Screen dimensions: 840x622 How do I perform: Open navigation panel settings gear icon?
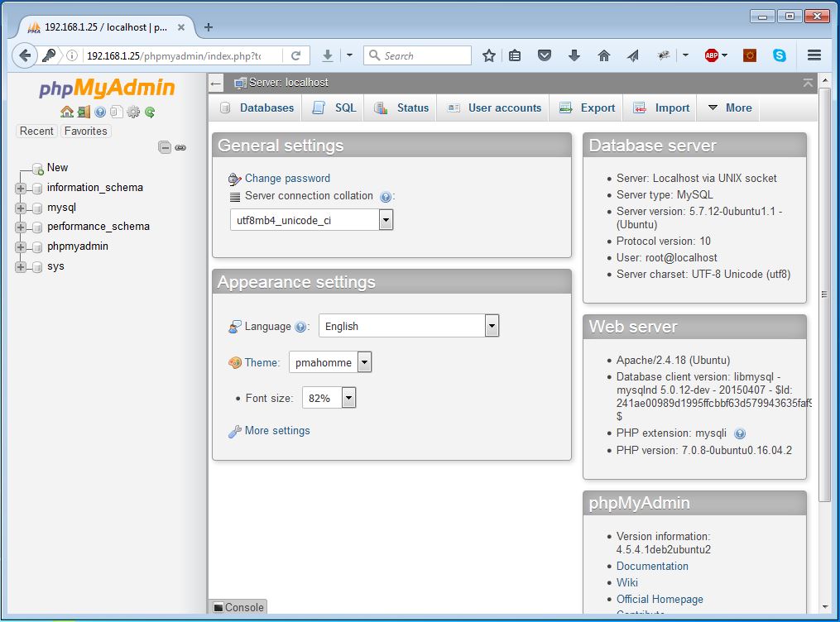[133, 112]
